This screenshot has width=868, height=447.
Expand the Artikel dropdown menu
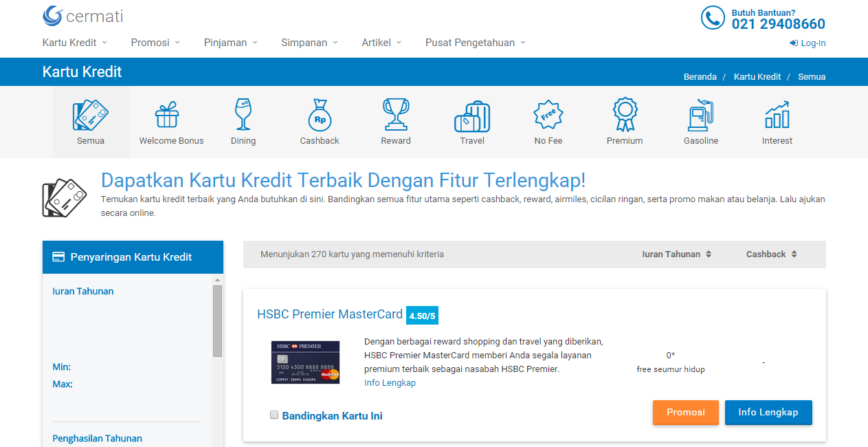pos(381,43)
